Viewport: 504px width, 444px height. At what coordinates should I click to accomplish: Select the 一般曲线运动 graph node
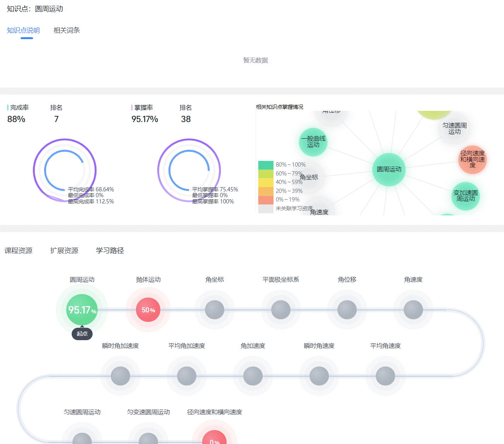313,142
